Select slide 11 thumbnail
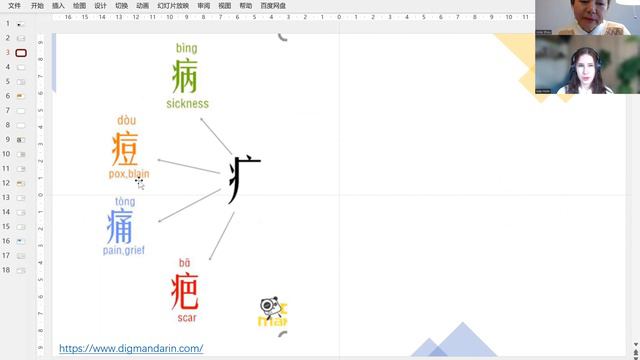This screenshot has height=360, width=640. tap(21, 169)
